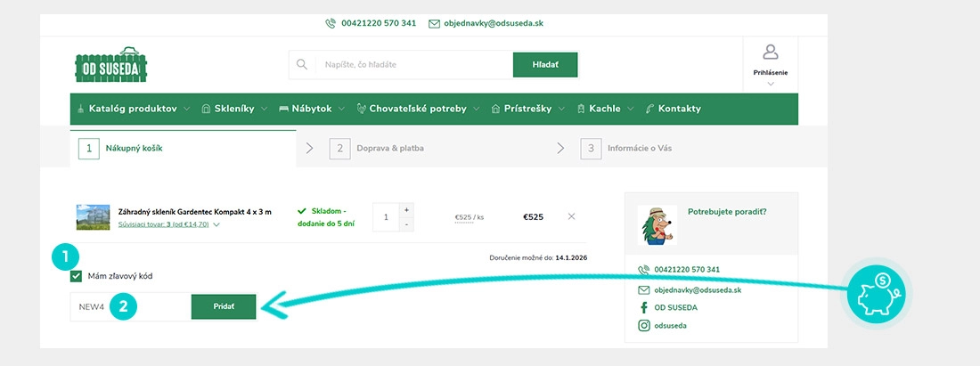Decrease quantity with minus button
Image resolution: width=980 pixels, height=366 pixels.
pyautogui.click(x=406, y=224)
